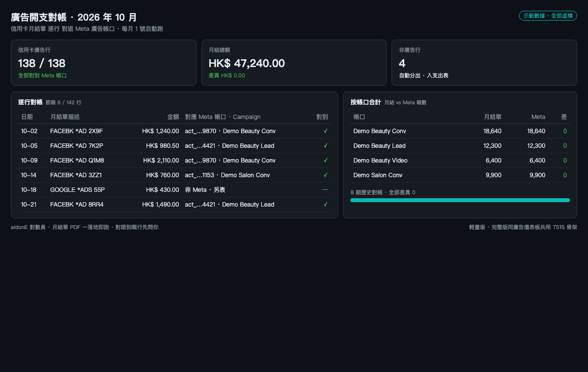Click the Meta value in the Demo Salon Conv totals row

click(538, 175)
